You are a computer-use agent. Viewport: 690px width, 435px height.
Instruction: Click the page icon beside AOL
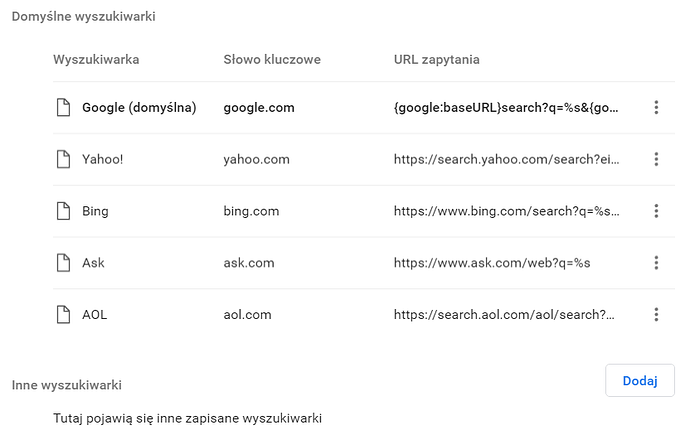point(63,314)
